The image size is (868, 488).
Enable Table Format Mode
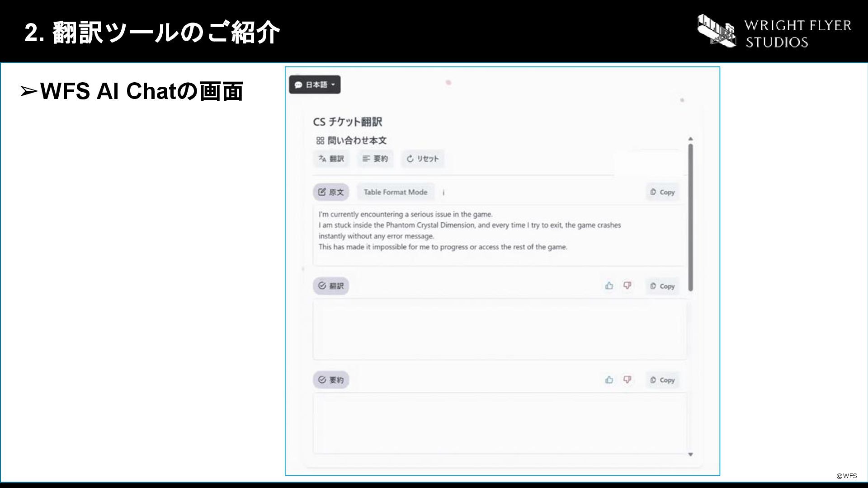point(396,192)
